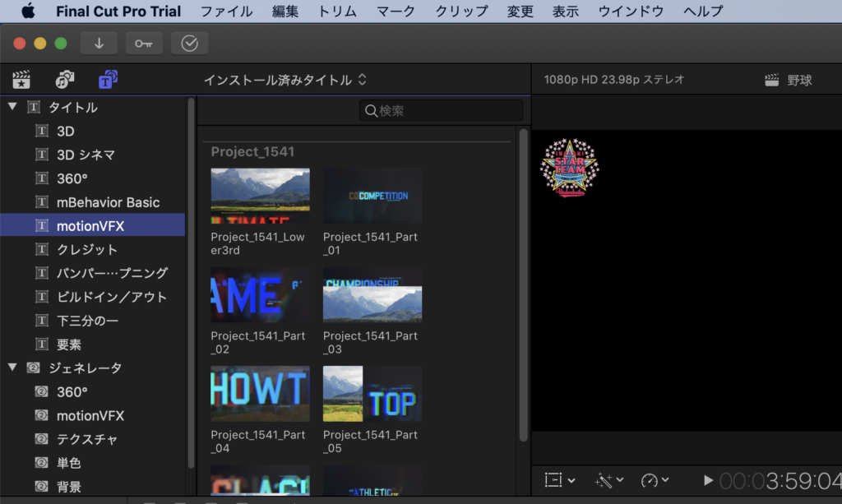The height and width of the screenshot is (504, 842).
Task: Select the Project_1541_Part_02 thumbnail
Action: pyautogui.click(x=260, y=294)
